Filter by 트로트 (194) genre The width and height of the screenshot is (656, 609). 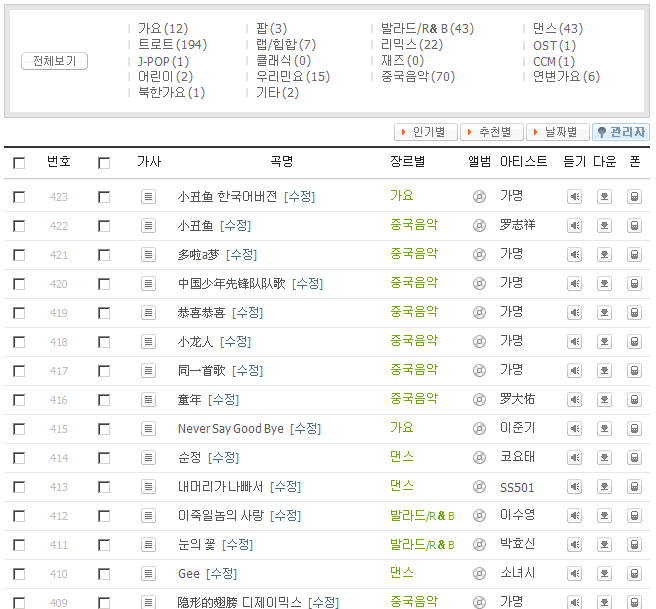(x=172, y=45)
